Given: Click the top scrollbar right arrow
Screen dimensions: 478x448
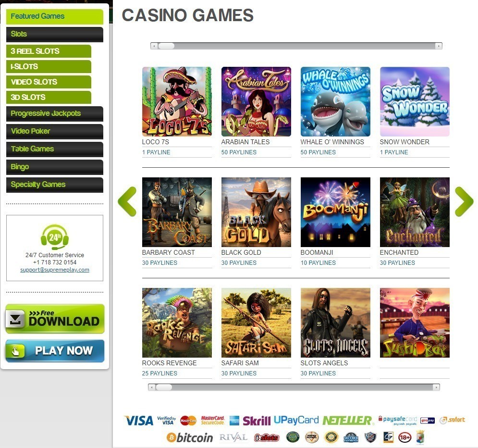Looking at the screenshot, I should point(439,46).
